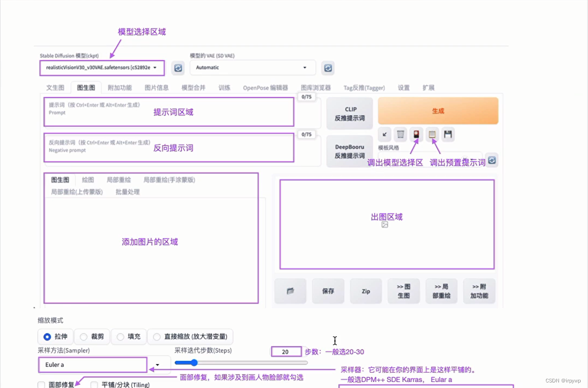Select the 局部重绘(上传蒙版) sub-tab
Image resolution: width=588 pixels, height=388 pixels.
pyautogui.click(x=77, y=192)
